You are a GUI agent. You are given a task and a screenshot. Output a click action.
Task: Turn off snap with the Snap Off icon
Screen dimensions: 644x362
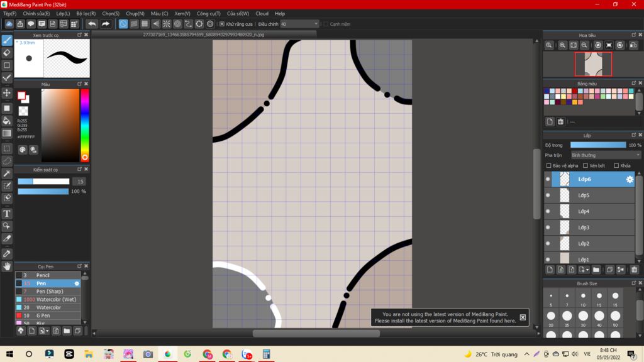click(123, 24)
